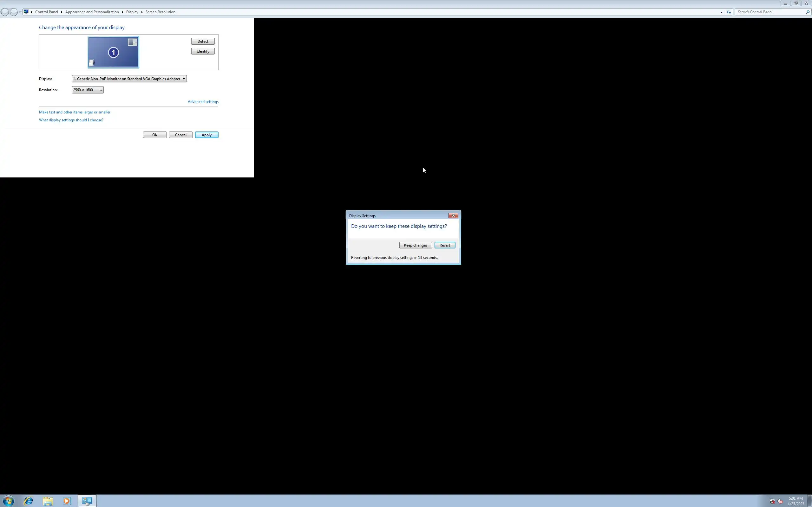Navigate to Control Panel breadcrumb
This screenshot has height=507, width=812.
coord(46,12)
